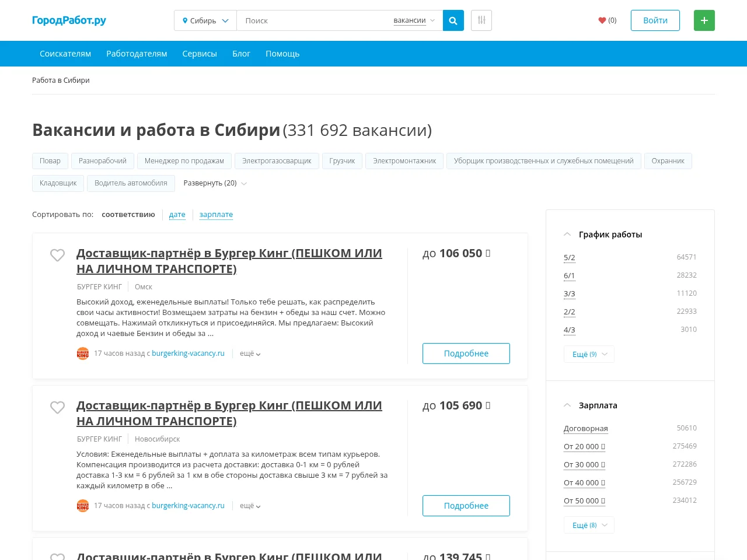Sort results by зарплате
The width and height of the screenshot is (747, 560).
tap(216, 215)
